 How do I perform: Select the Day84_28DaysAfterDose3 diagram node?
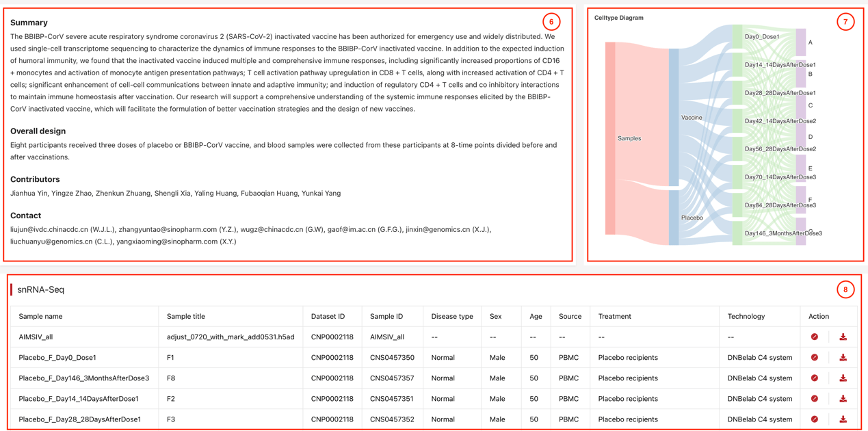pos(737,205)
